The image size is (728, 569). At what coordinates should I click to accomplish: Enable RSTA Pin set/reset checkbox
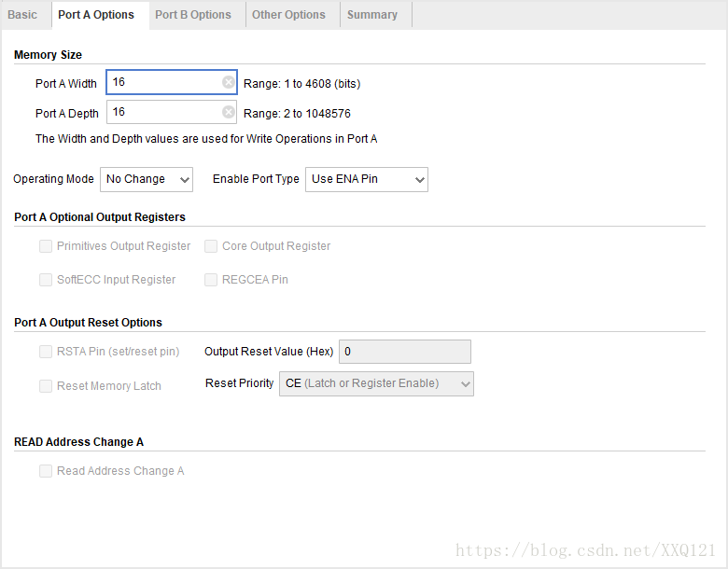click(46, 352)
